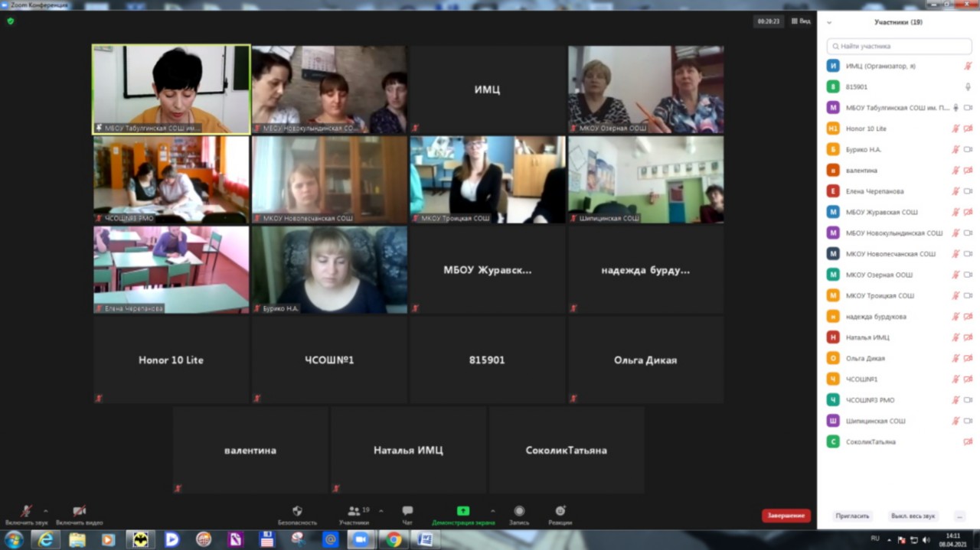This screenshot has width=980, height=550.
Task: Select МКОУ Троицкая СОШ in participant list
Action: click(x=899, y=295)
